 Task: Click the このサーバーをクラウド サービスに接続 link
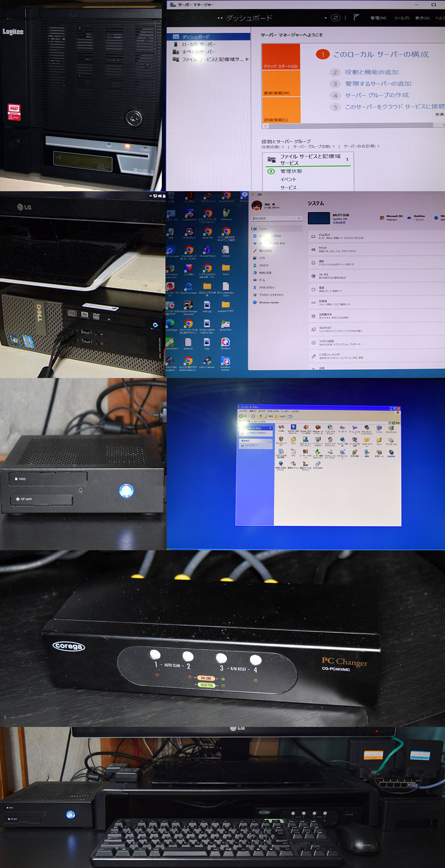coord(394,107)
